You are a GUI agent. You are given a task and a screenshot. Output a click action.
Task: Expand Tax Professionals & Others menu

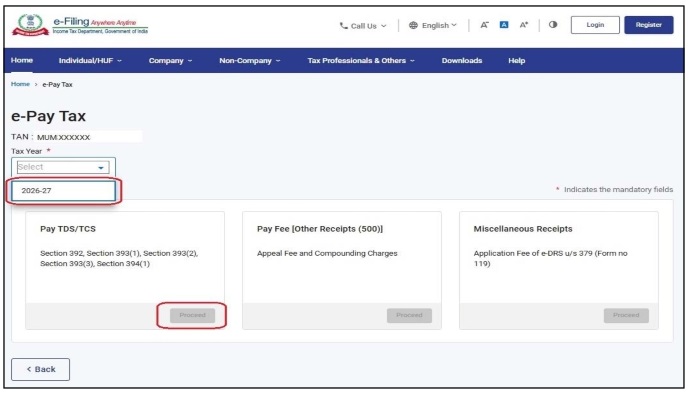[361, 61]
